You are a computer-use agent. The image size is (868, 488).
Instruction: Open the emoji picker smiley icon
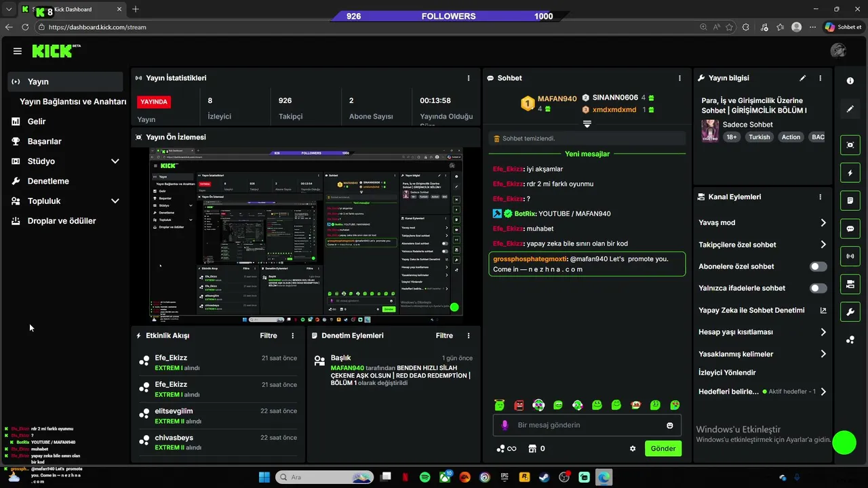click(670, 425)
